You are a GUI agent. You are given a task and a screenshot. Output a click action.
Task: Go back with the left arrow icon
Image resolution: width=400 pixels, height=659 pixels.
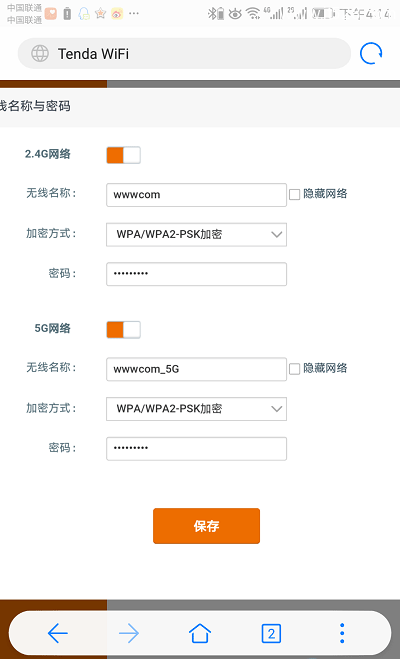coord(58,633)
